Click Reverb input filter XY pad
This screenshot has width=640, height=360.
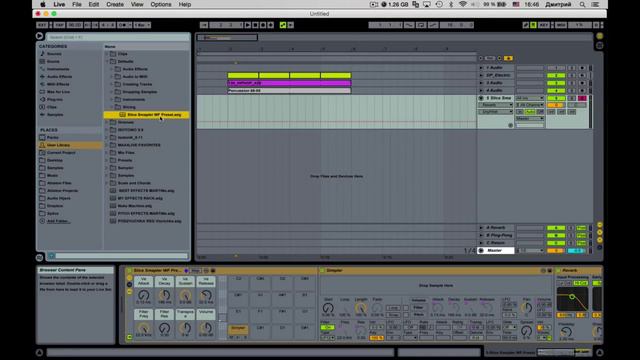pyautogui.click(x=572, y=299)
